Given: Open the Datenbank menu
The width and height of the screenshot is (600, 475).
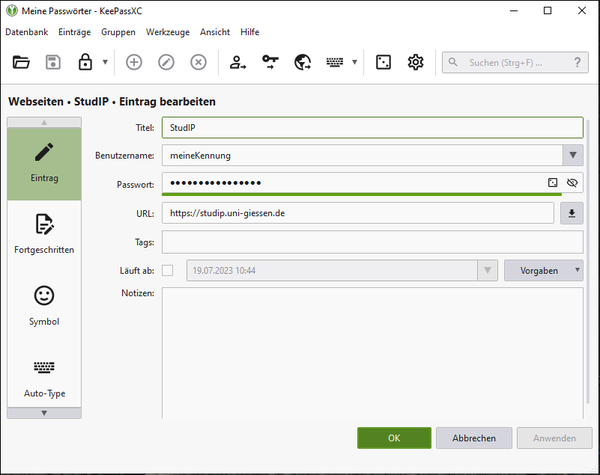Looking at the screenshot, I should pyautogui.click(x=27, y=32).
